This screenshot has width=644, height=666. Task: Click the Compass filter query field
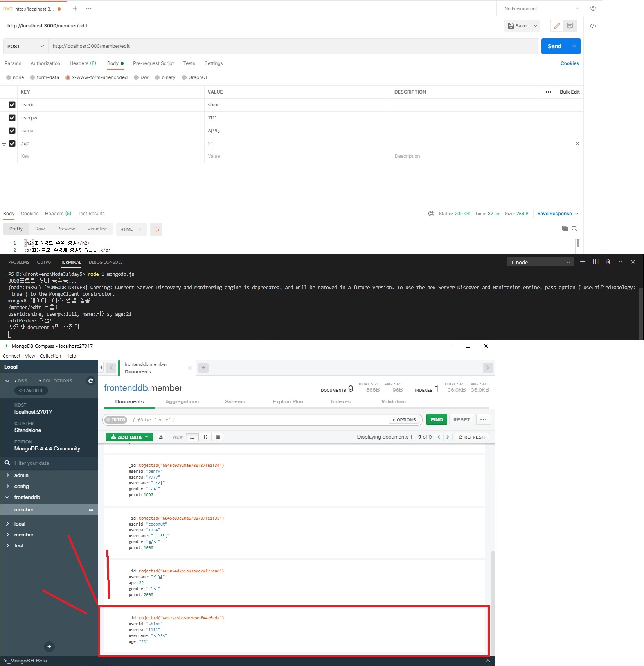tap(258, 420)
